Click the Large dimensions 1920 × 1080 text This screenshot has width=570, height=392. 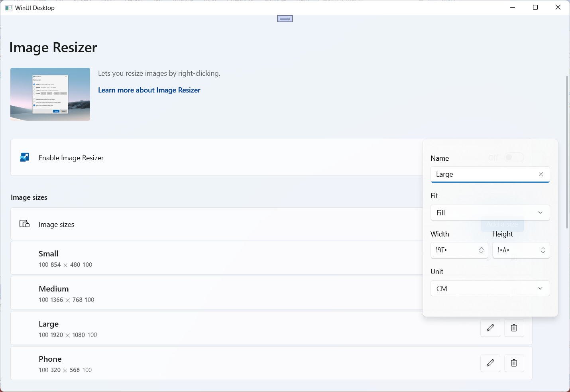[x=68, y=335]
